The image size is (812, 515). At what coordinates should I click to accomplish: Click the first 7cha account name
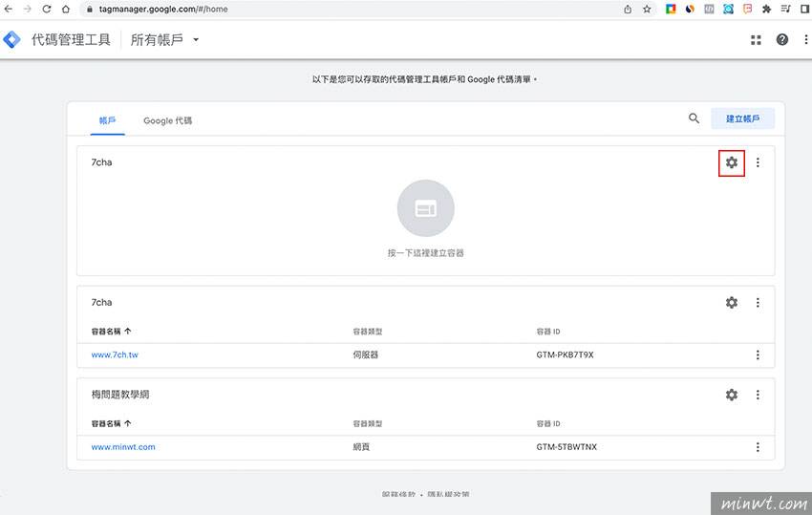pyautogui.click(x=101, y=162)
